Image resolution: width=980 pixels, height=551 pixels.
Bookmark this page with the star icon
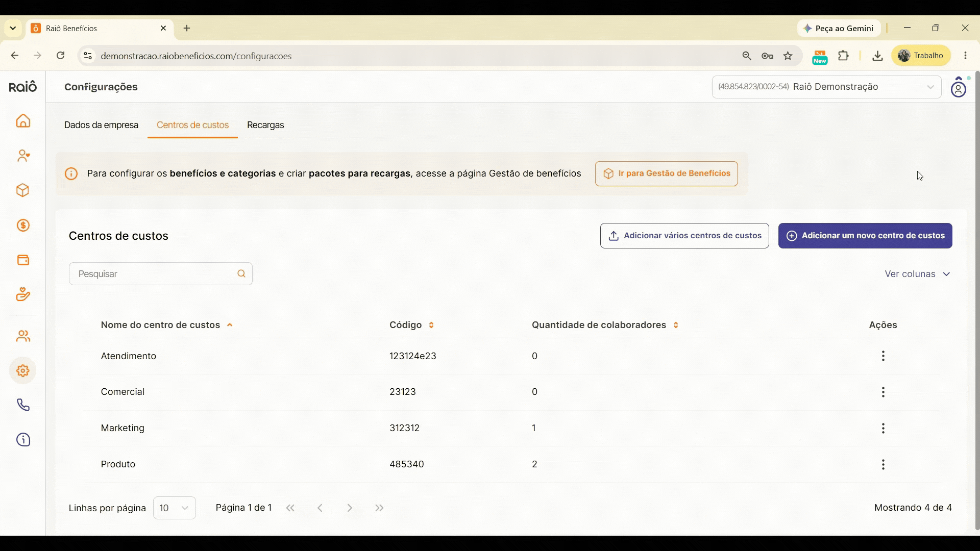788,56
